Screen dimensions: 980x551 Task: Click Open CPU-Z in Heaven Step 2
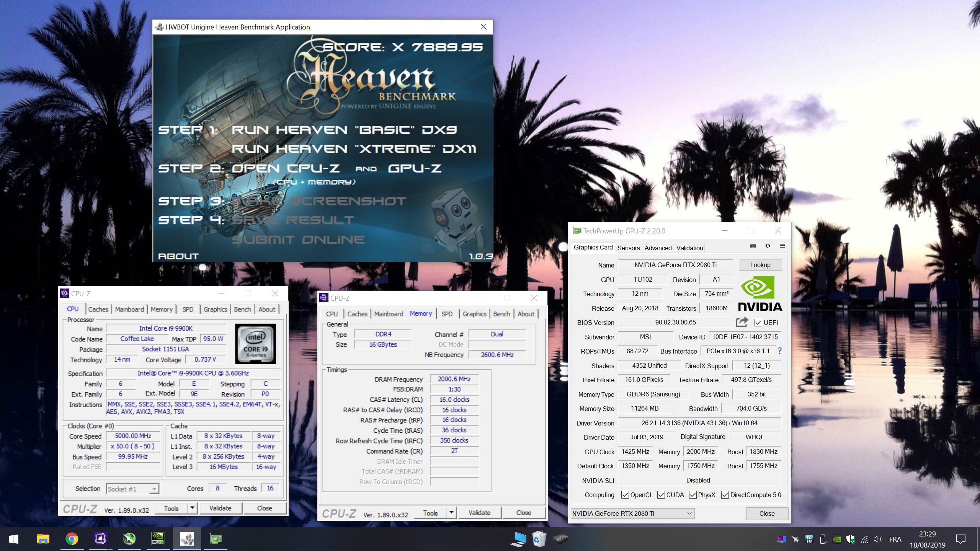tap(286, 168)
